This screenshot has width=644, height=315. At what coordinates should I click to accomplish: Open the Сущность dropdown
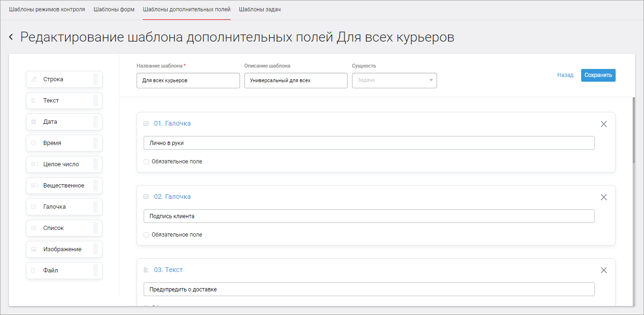click(394, 80)
